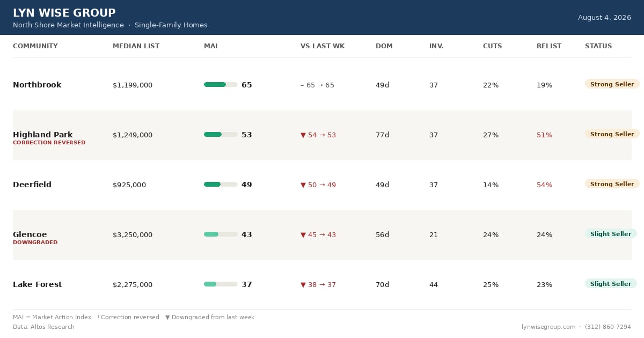
Task: Click the DOWNGRADED label under Glencoe
Action: (35, 243)
